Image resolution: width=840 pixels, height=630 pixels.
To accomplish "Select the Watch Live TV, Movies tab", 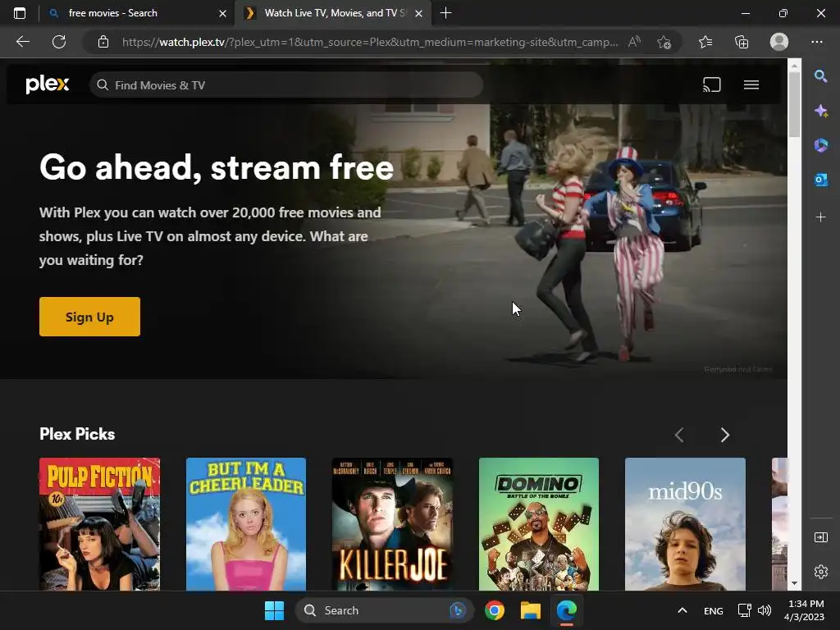I will [x=332, y=13].
